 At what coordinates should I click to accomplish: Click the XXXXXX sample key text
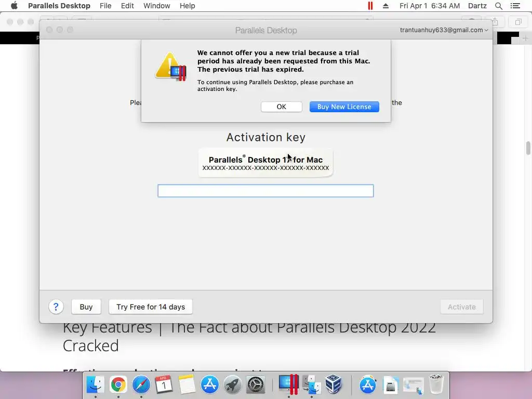pyautogui.click(x=265, y=168)
